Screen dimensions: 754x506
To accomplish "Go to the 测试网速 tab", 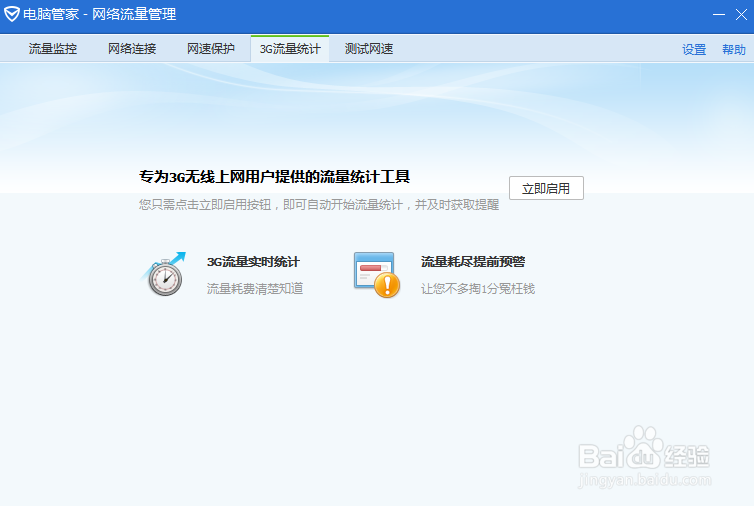I will coord(369,49).
